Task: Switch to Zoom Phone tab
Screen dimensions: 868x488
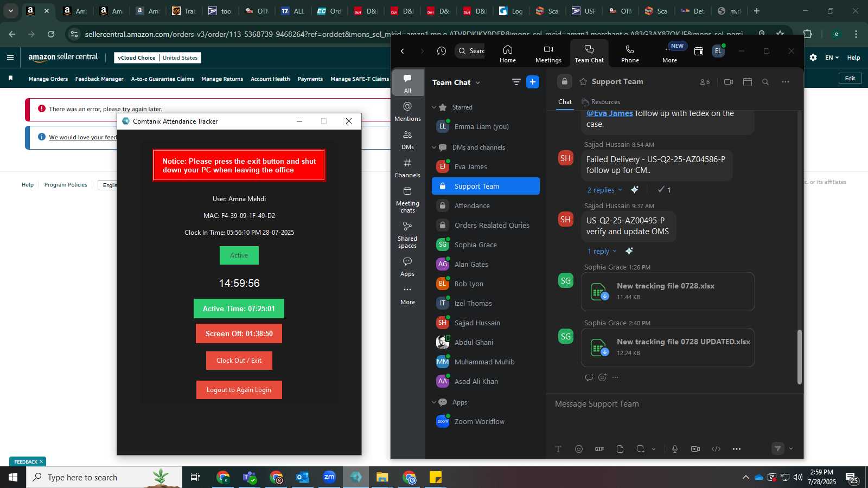Action: (x=629, y=54)
